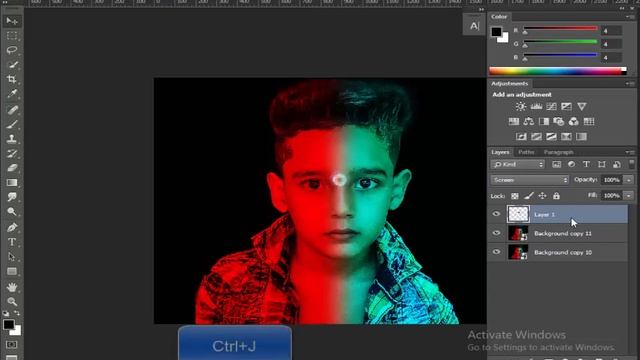This screenshot has width=640, height=360.
Task: Select the Eyedropper tool
Action: pyautogui.click(x=12, y=94)
